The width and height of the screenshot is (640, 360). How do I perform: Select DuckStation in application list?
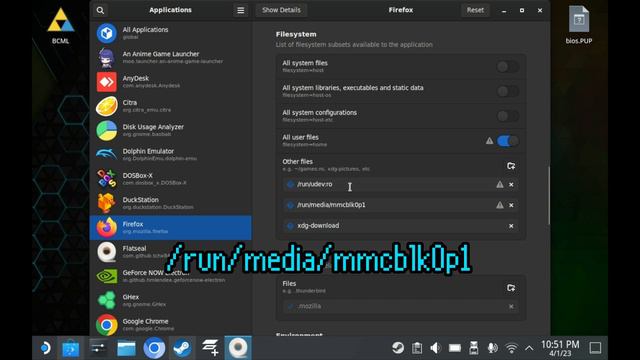pyautogui.click(x=171, y=203)
